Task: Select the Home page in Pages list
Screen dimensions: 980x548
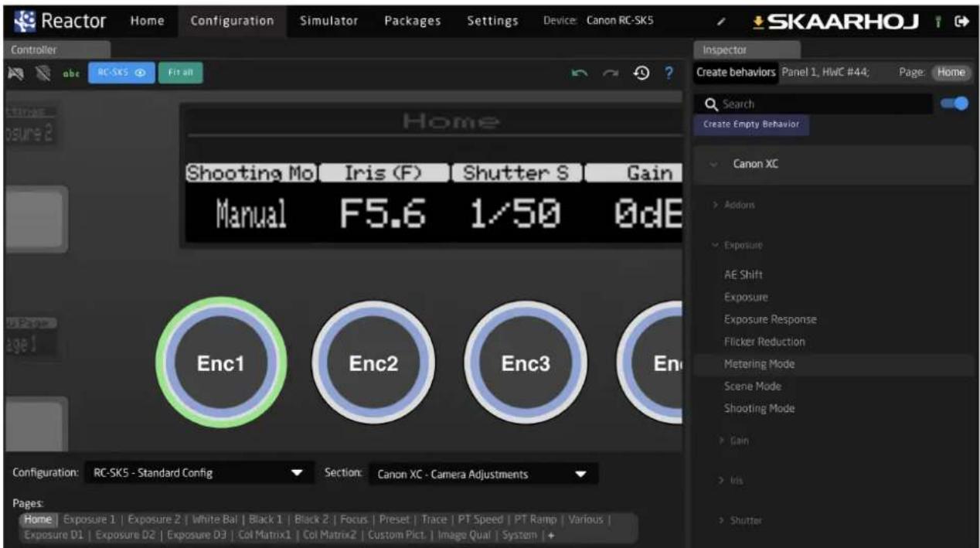Action: 39,519
